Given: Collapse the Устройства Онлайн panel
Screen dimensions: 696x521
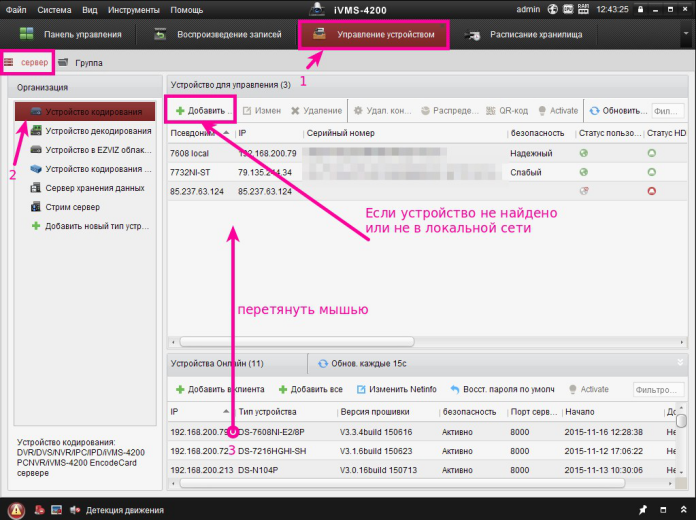Looking at the screenshot, I should (x=681, y=362).
